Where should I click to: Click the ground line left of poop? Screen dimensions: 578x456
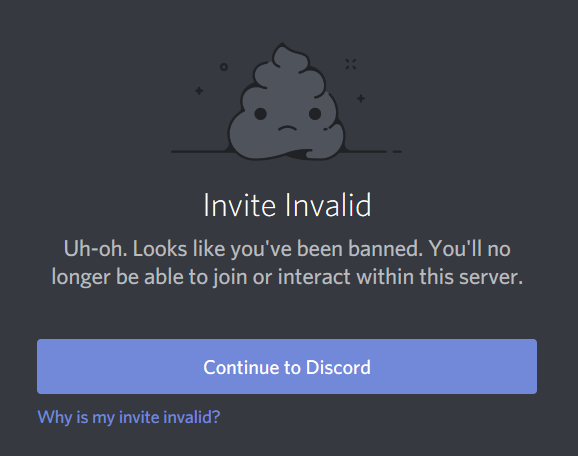click(199, 152)
